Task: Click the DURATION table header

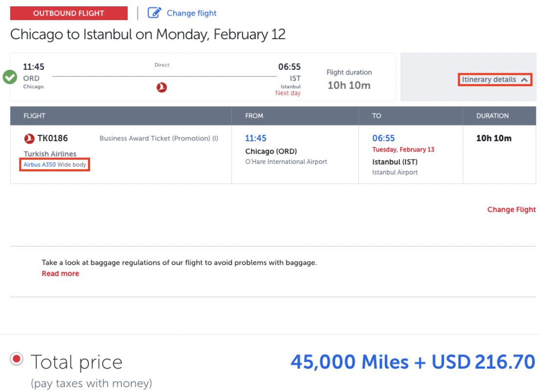Action: (492, 116)
